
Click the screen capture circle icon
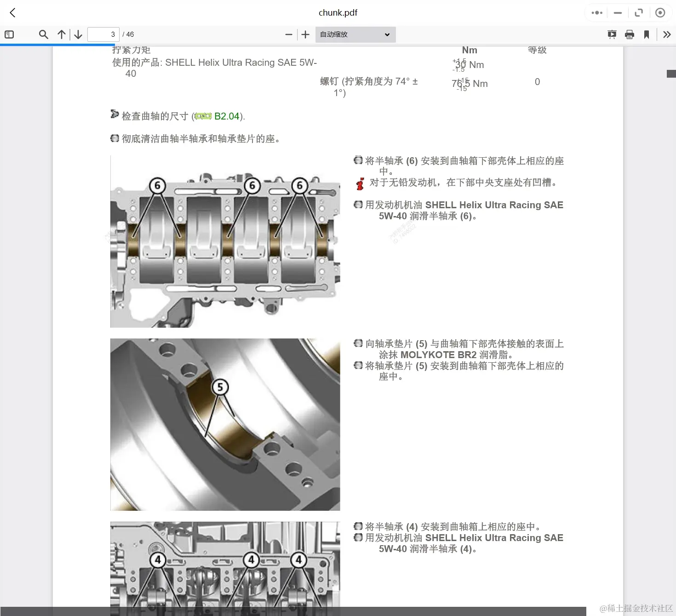tap(660, 12)
